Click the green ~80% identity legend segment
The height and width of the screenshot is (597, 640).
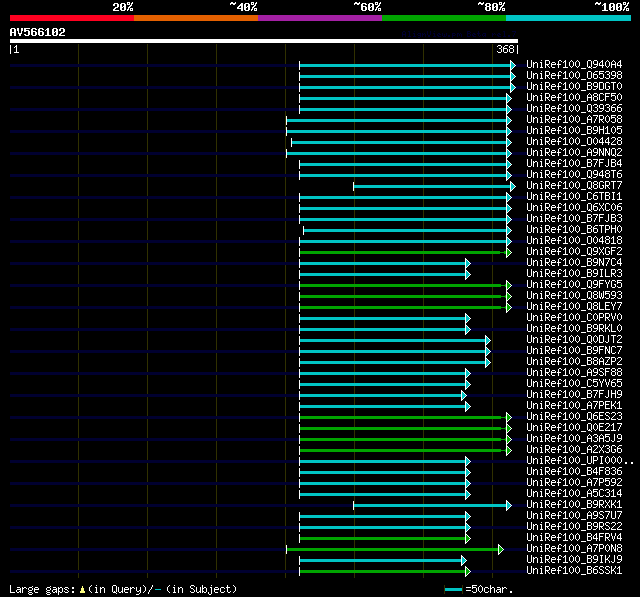[444, 18]
